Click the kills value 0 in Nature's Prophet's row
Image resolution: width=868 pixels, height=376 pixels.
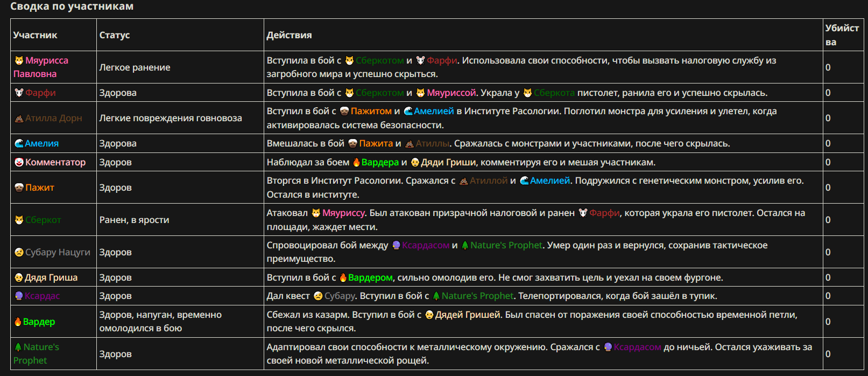[x=828, y=354]
